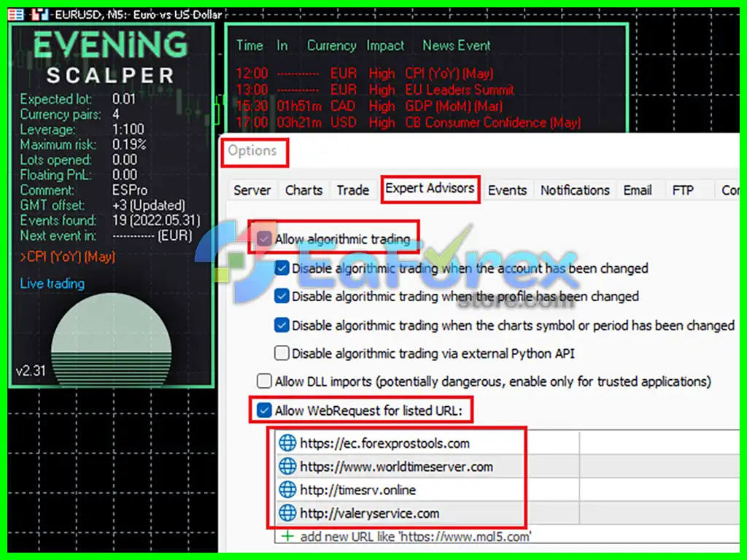Click the Options dialog title

[252, 150]
